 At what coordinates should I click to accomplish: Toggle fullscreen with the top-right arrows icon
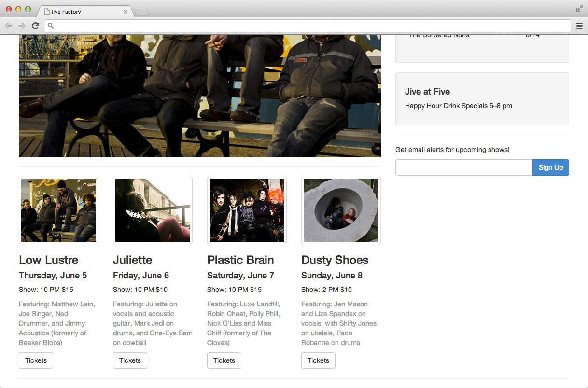coord(579,8)
